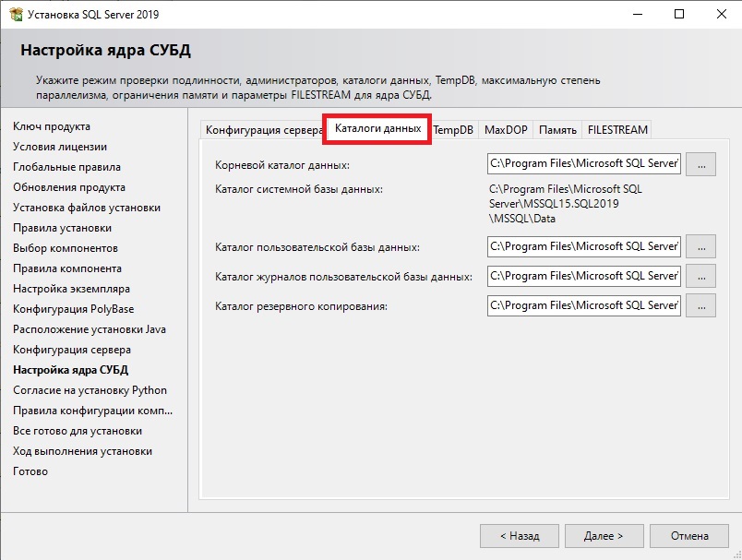
Task: Switch to the MaxDOP tab
Action: 506,129
